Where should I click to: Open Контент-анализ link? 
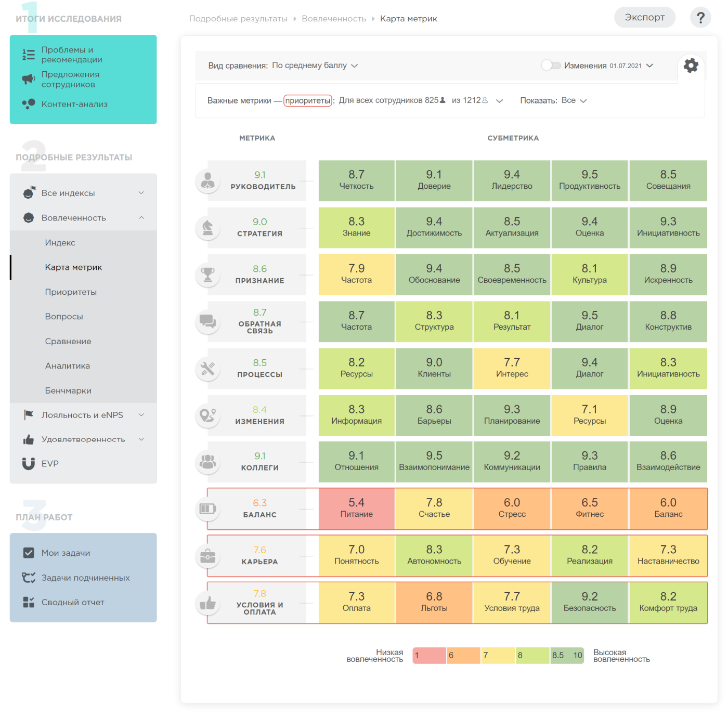click(74, 104)
